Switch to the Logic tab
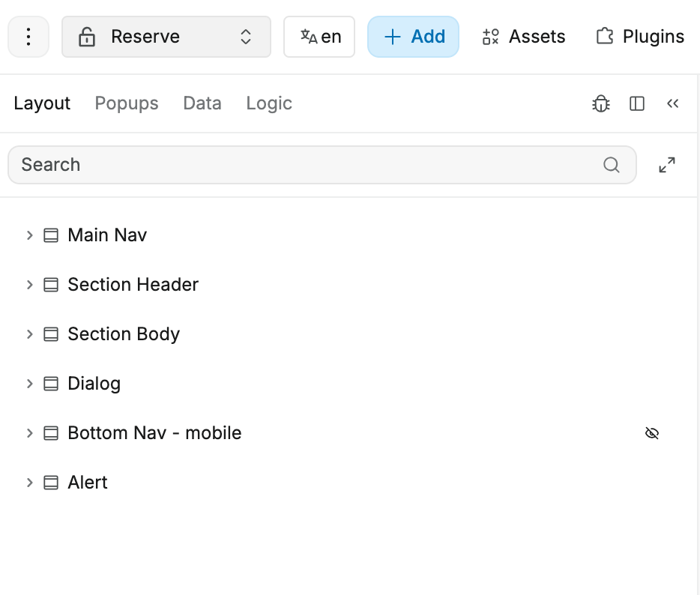Viewport: 700px width, 595px height. pyautogui.click(x=269, y=103)
